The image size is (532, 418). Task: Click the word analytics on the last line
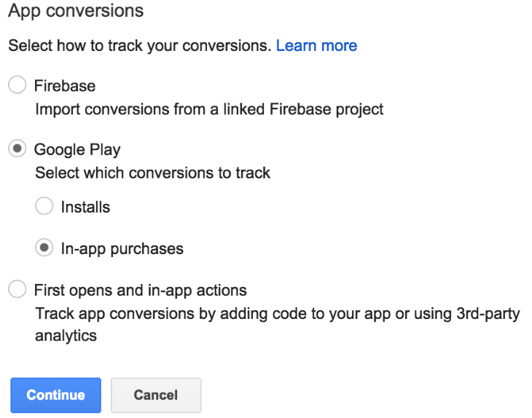[66, 336]
